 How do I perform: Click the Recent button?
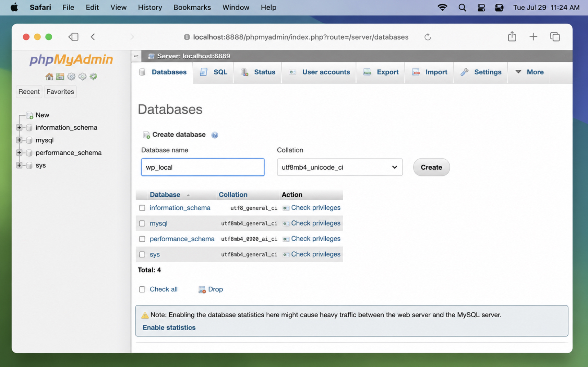(x=29, y=92)
